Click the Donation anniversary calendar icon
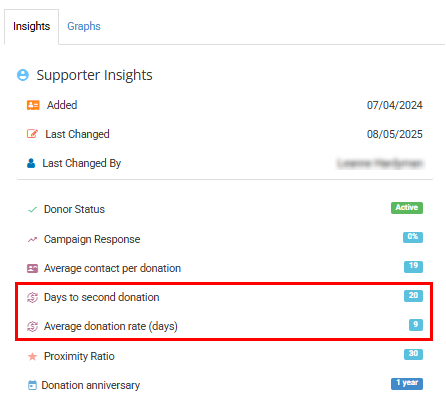446x404 pixels. point(32,385)
